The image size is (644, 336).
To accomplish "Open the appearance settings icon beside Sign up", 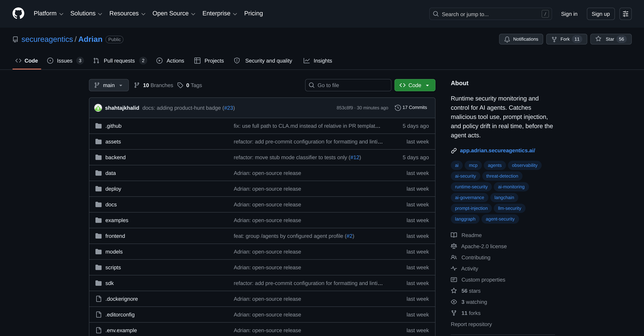I will (x=625, y=14).
